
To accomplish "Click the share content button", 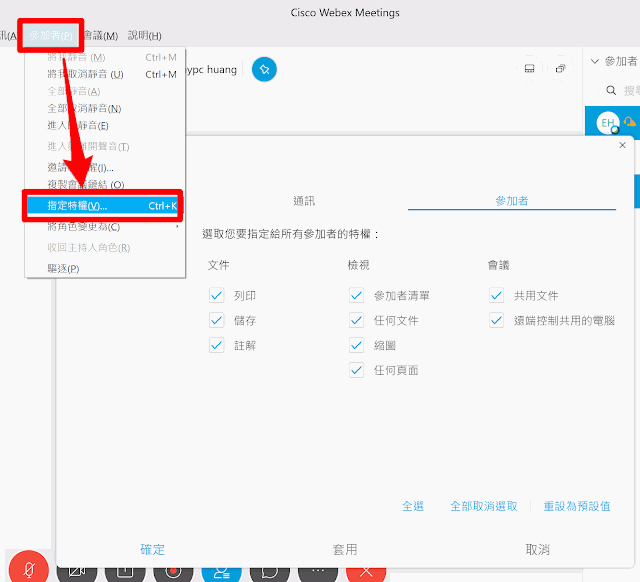I will pos(125,572).
